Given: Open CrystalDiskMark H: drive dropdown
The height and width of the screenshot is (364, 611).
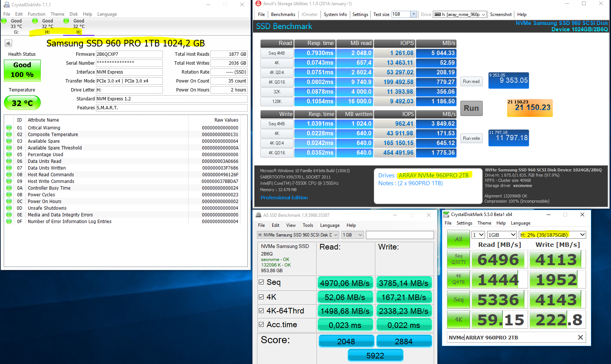Looking at the screenshot, I should (553, 235).
